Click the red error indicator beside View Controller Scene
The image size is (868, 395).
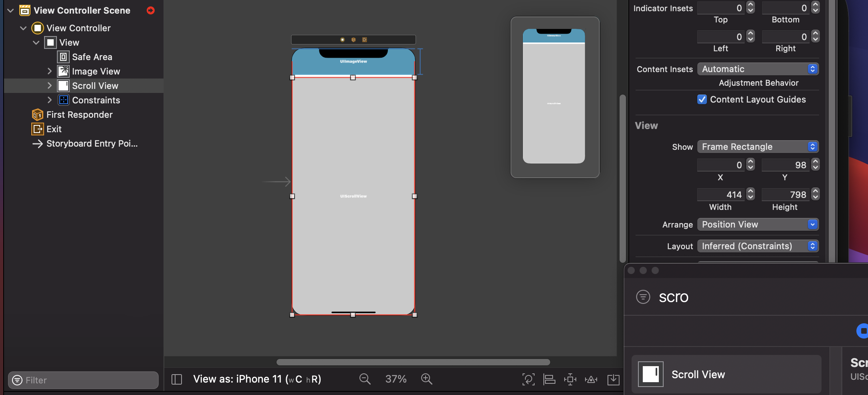coord(151,10)
